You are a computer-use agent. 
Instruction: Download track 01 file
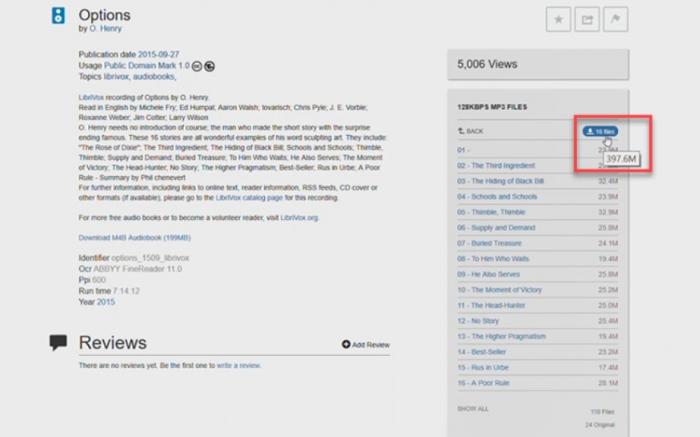pyautogui.click(x=463, y=150)
